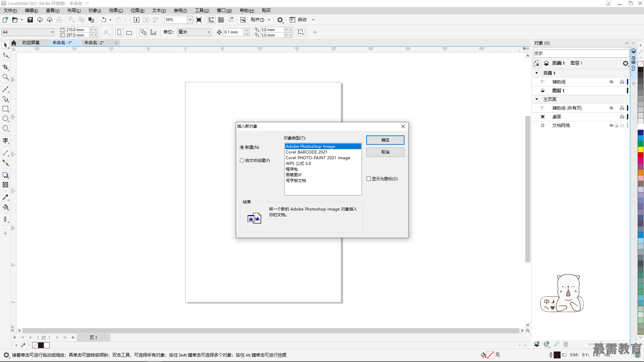Open the 文件(F) menu

click(10, 11)
